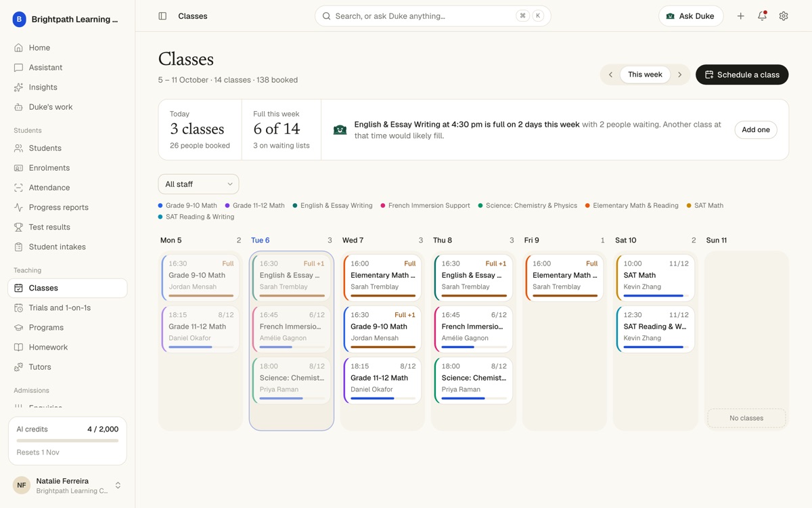Screen dimensions: 812x508
Task: Click the Test results trophy icon
Action: 18,227
